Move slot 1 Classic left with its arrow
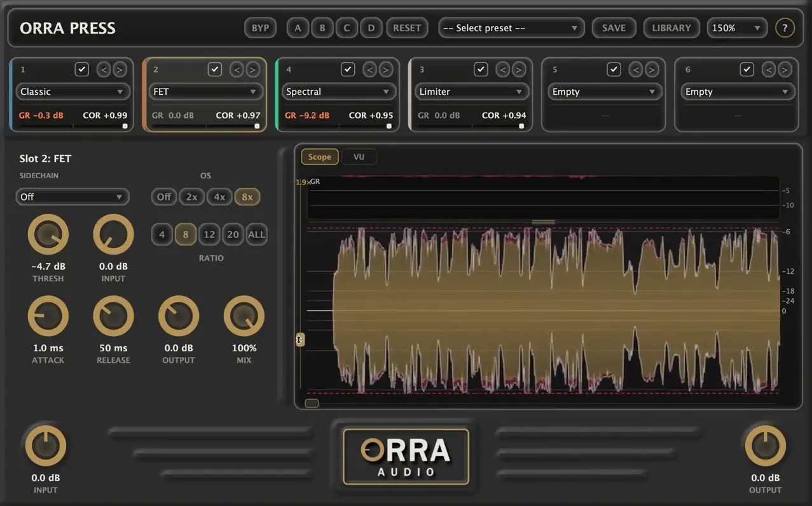812x506 pixels. [104, 69]
